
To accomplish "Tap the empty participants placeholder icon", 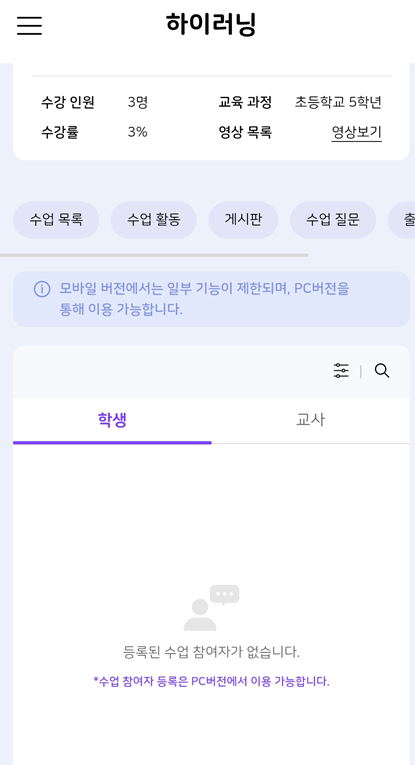I will (212, 607).
